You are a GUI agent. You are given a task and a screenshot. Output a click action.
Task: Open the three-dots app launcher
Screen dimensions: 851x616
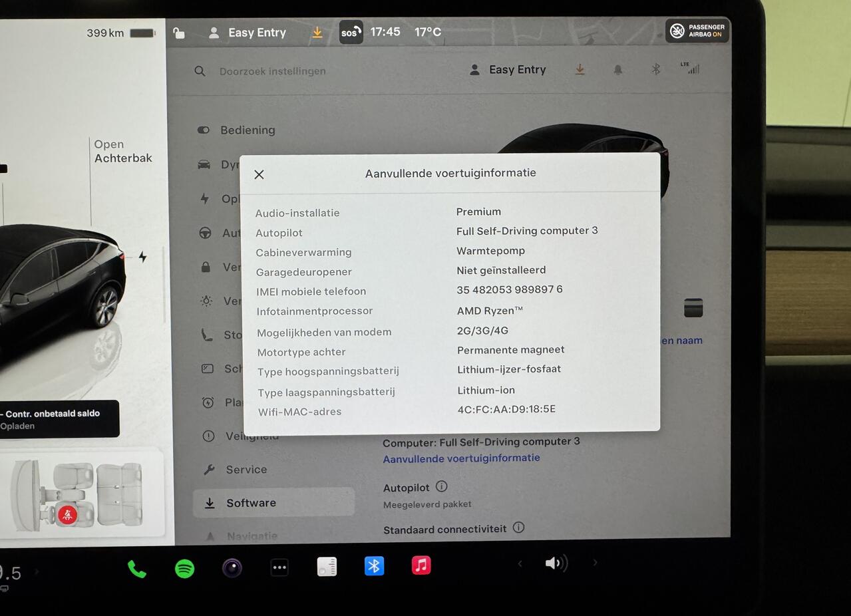point(279,567)
